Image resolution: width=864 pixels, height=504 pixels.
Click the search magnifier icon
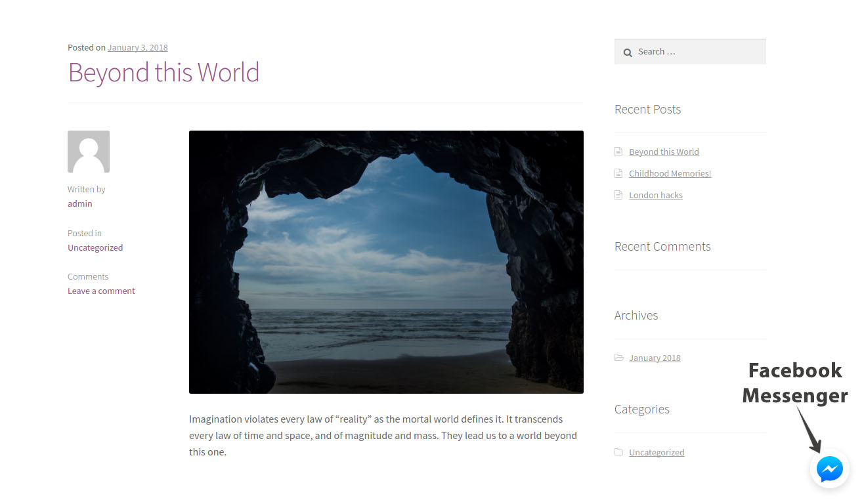point(628,52)
